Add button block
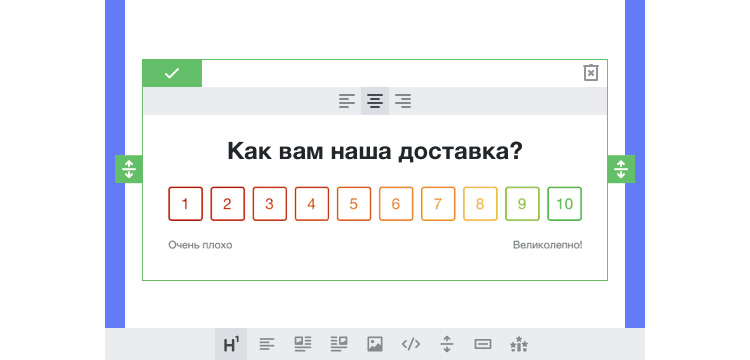This screenshot has width=750, height=360. [x=483, y=344]
